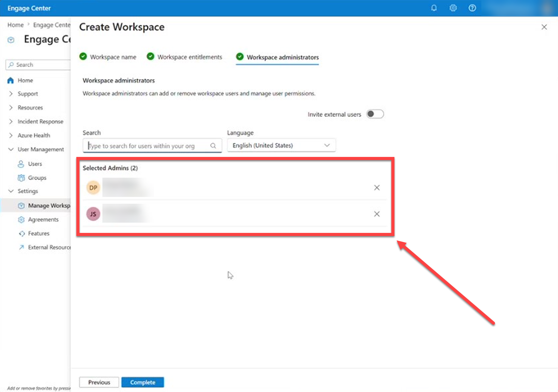Image resolution: width=558 pixels, height=392 pixels.
Task: Click the Groups icon in sidebar
Action: pyautogui.click(x=21, y=178)
